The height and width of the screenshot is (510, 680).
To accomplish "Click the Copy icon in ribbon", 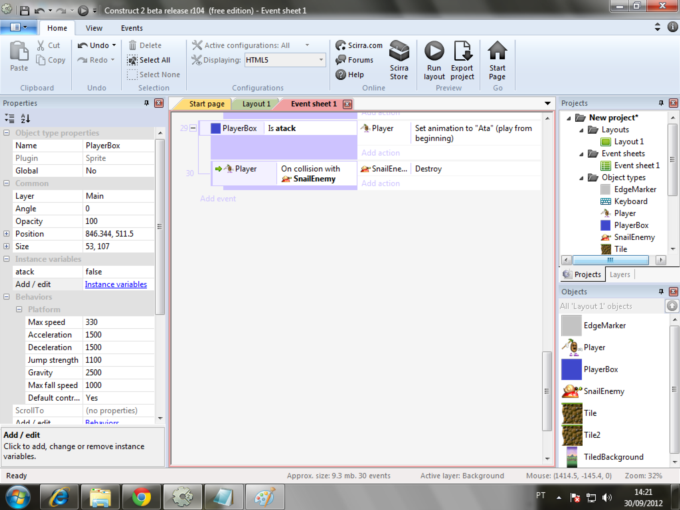I will (x=40, y=60).
